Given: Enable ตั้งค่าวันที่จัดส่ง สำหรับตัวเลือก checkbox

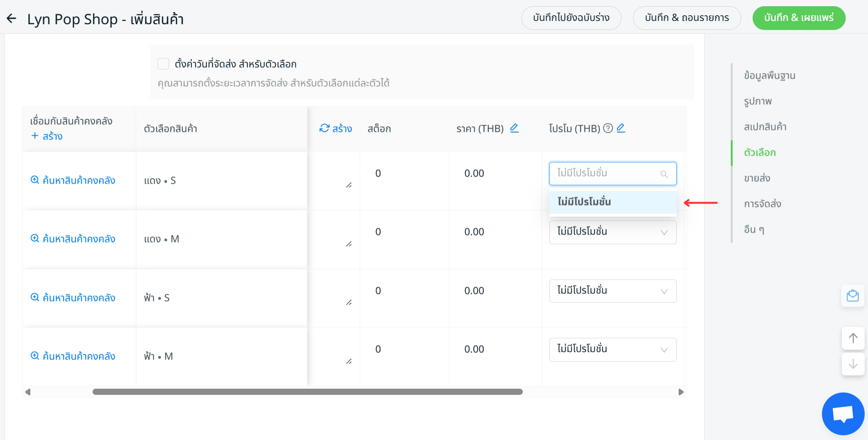Looking at the screenshot, I should tap(163, 64).
